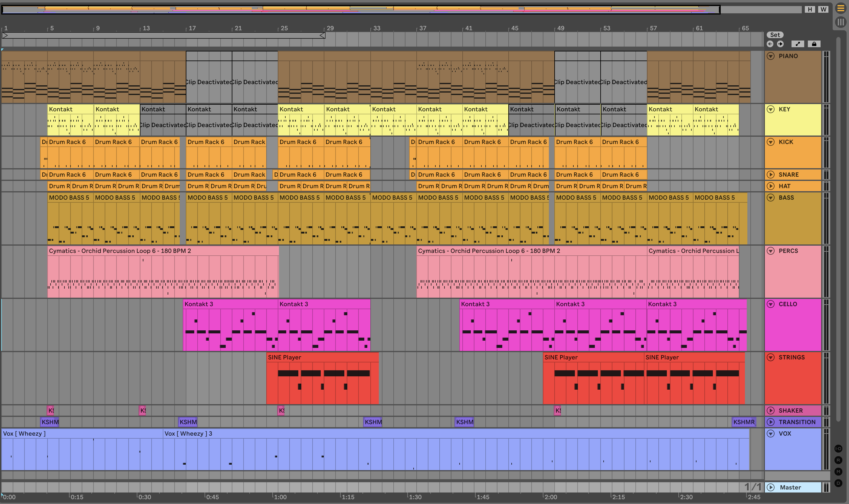849x504 pixels.
Task: Click the lock envelopes padlock icon
Action: tap(814, 44)
